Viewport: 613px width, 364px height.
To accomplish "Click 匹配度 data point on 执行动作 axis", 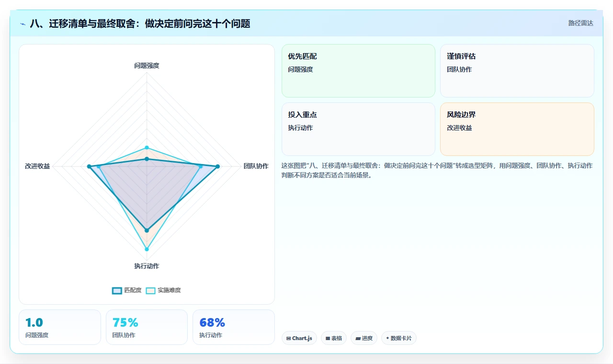I will point(147,231).
